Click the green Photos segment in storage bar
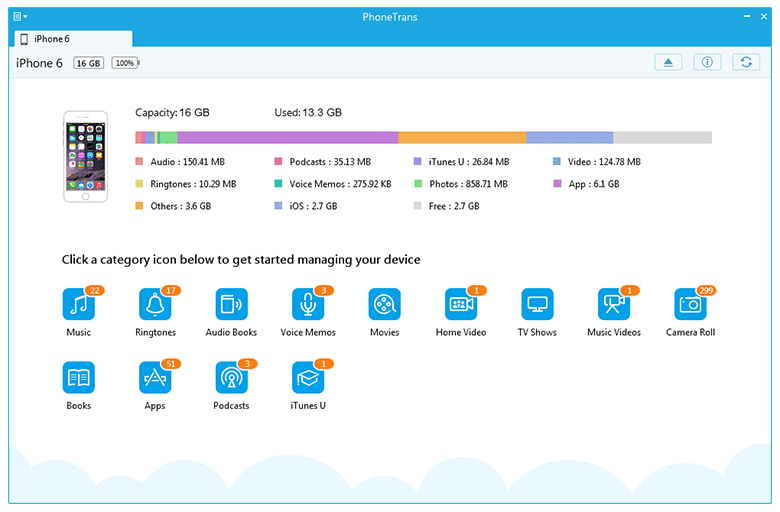The height and width of the screenshot is (512, 780). tap(168, 137)
